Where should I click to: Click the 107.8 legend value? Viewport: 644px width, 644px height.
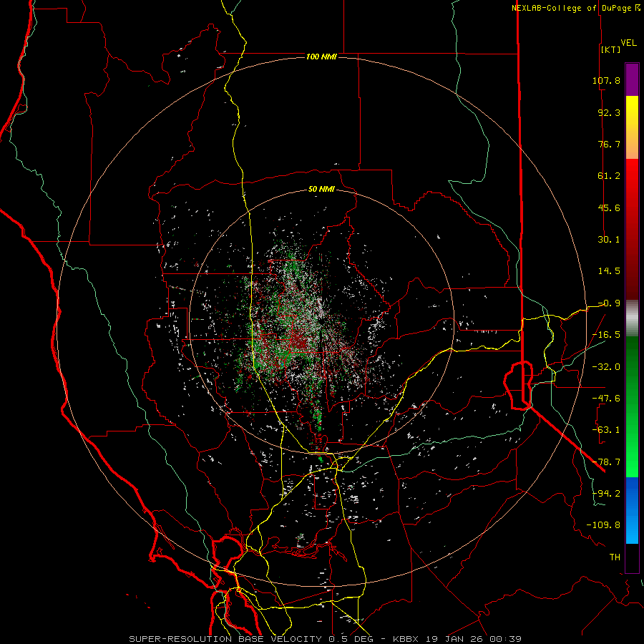click(606, 80)
